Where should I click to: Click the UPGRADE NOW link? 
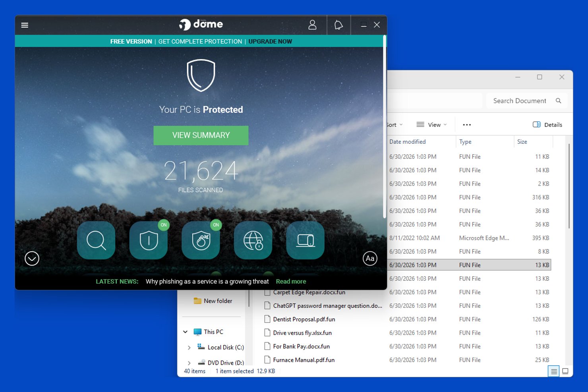point(270,41)
